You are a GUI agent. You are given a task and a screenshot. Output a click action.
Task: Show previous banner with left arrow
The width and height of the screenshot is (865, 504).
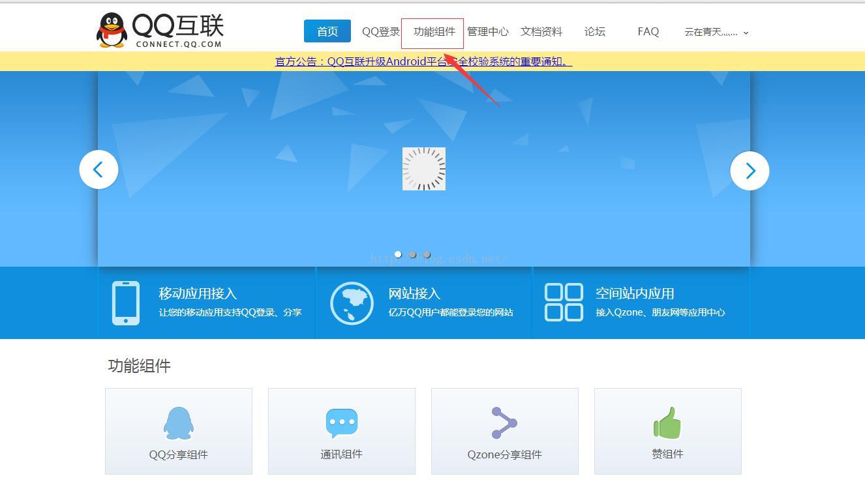click(x=99, y=170)
